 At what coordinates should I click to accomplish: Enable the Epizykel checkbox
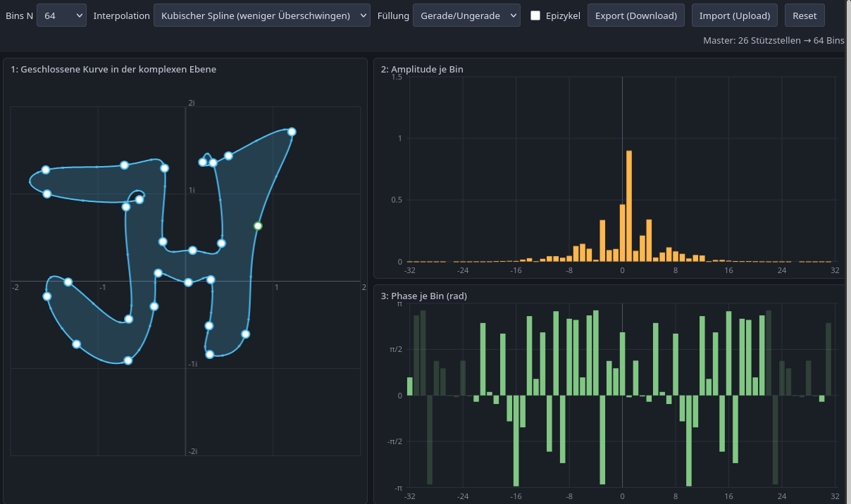535,15
